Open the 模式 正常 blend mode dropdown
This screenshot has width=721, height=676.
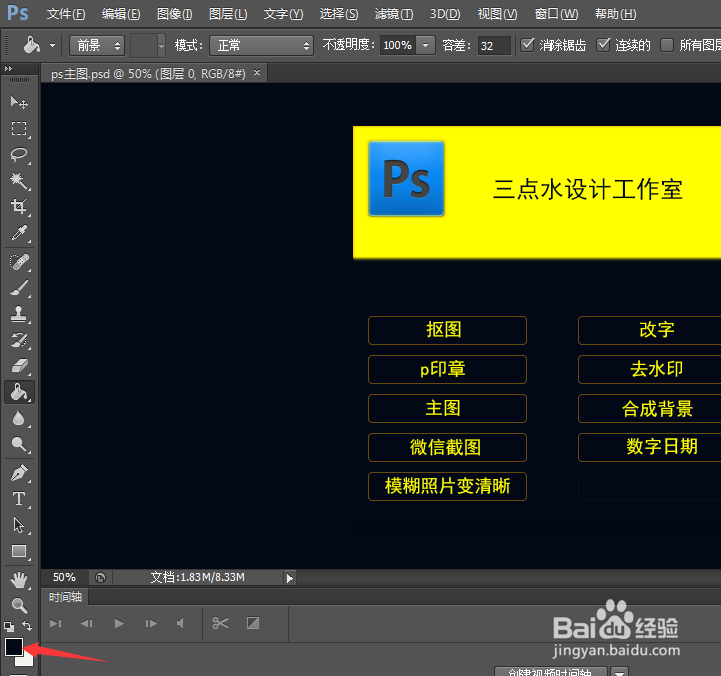pyautogui.click(x=261, y=46)
